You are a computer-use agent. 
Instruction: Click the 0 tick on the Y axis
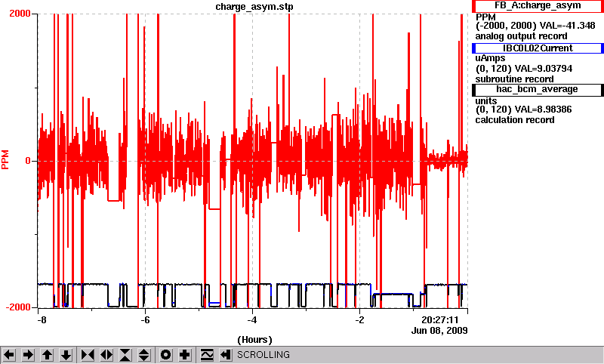[28, 161]
